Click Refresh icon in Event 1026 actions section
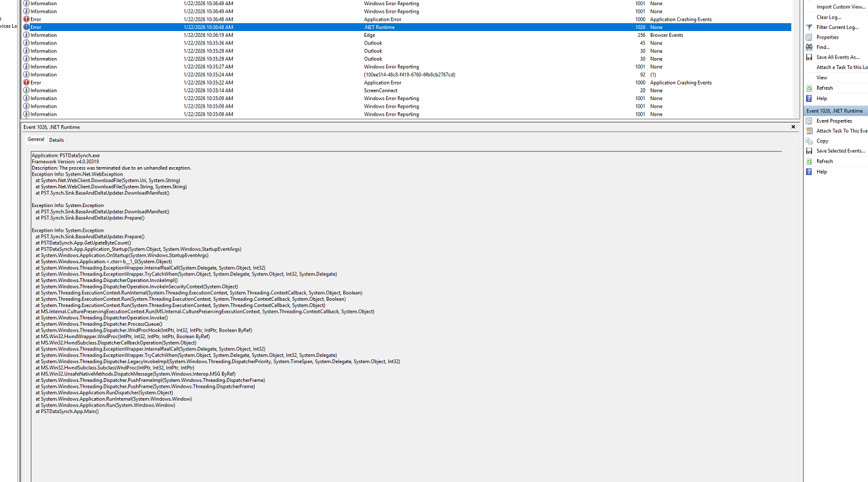 809,161
